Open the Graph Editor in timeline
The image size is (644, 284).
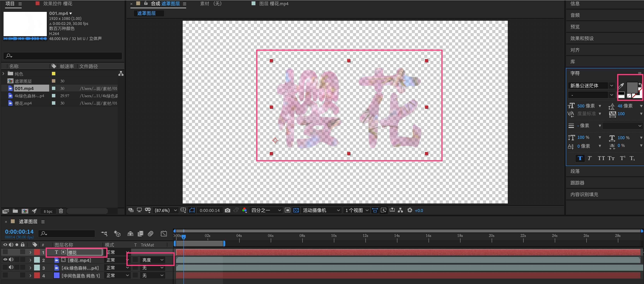pos(164,233)
